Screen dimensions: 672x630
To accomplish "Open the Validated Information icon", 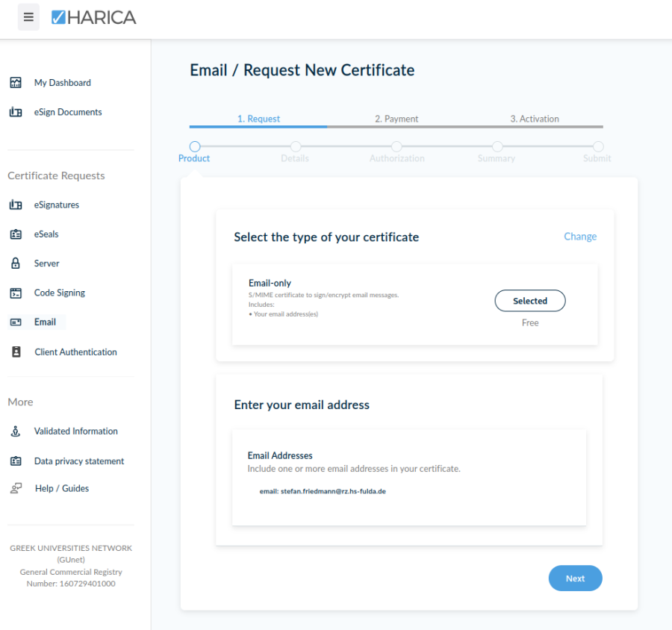I will pos(16,431).
